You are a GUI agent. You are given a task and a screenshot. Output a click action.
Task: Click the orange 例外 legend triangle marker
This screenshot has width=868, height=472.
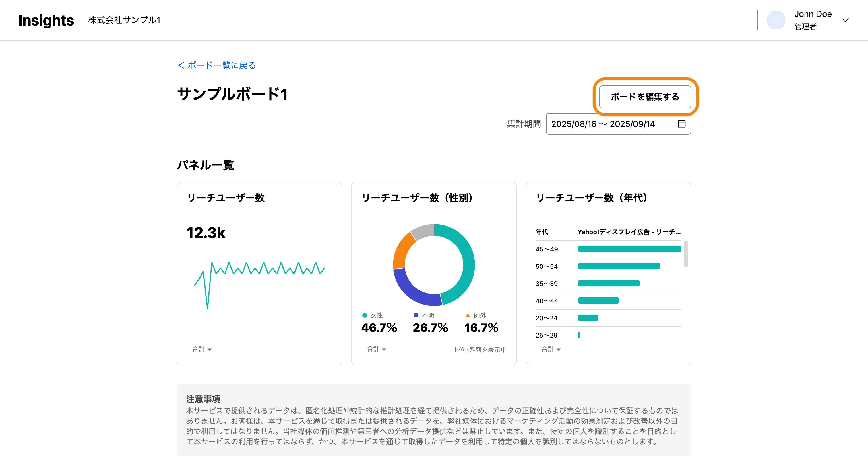pyautogui.click(x=467, y=315)
